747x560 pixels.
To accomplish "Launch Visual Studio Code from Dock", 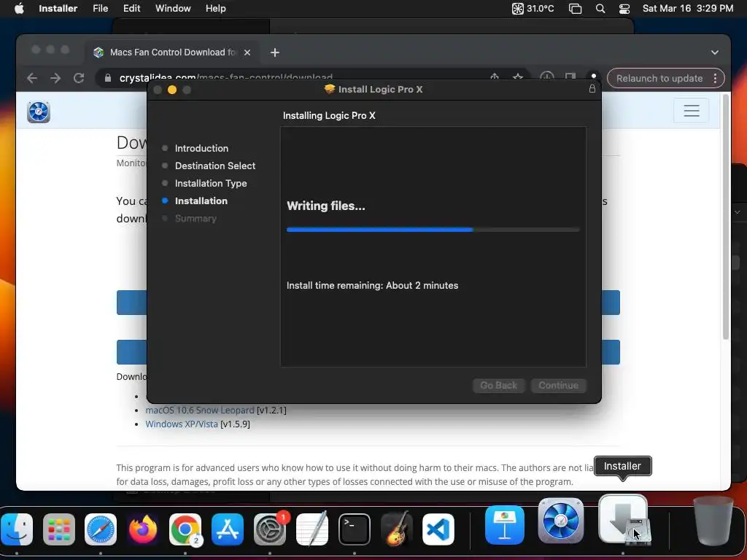I will (x=438, y=529).
